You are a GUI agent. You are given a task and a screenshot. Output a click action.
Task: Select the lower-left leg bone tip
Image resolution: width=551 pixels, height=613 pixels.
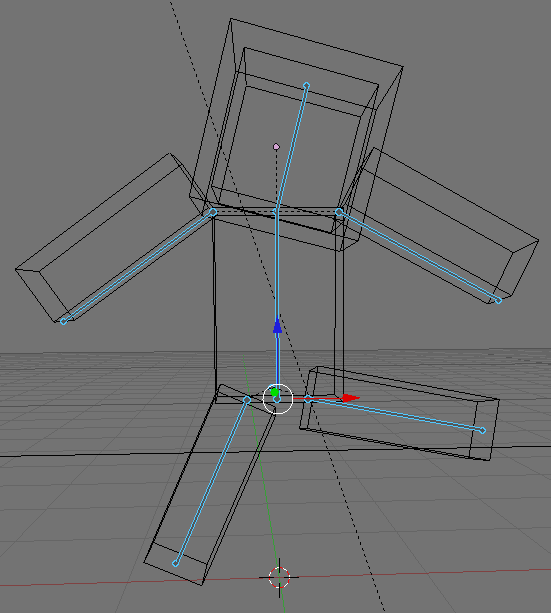click(176, 563)
